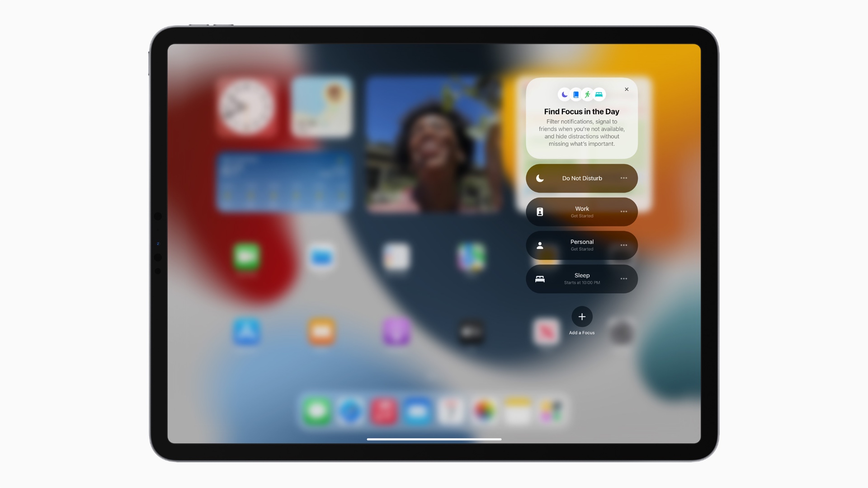Tap the person icon for Personal focus
This screenshot has height=488, width=868.
[x=539, y=245]
